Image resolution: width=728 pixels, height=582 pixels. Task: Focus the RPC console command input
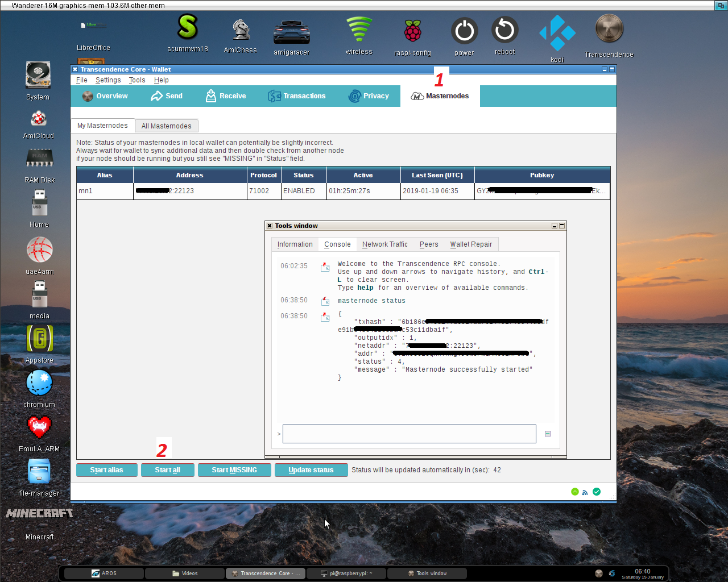(409, 434)
